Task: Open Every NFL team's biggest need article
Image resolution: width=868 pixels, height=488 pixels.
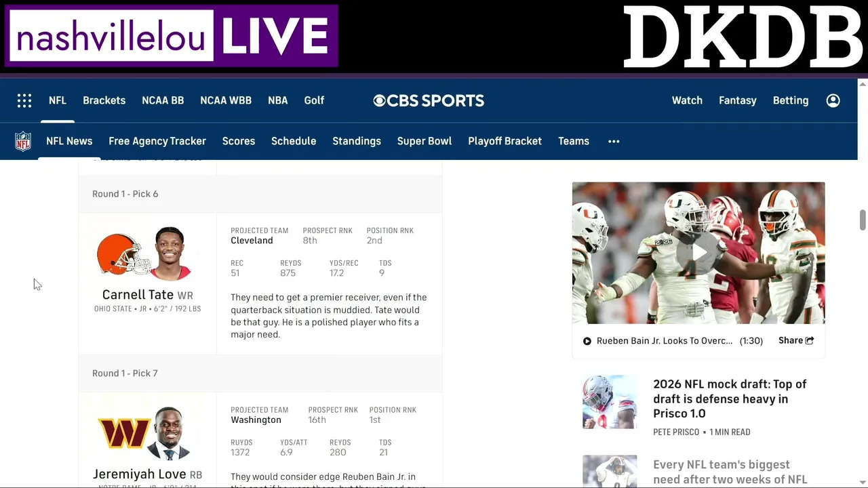Action: (730, 472)
